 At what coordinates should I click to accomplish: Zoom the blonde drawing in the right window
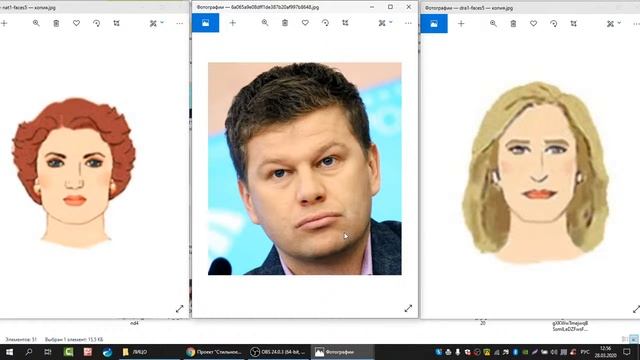(x=493, y=24)
